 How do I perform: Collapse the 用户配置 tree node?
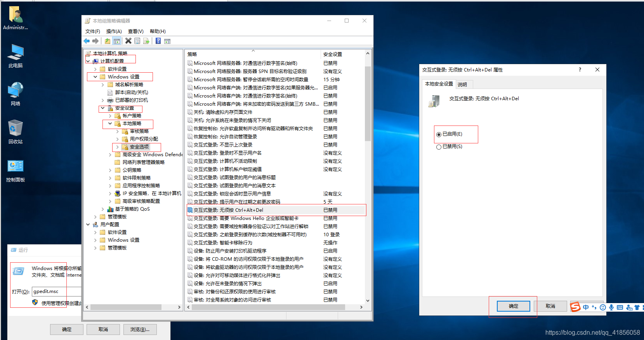88,224
